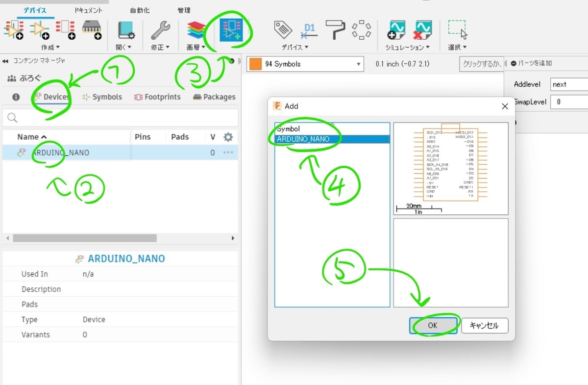Remove simulation model with red X icon
The height and width of the screenshot is (385, 588).
[422, 30]
